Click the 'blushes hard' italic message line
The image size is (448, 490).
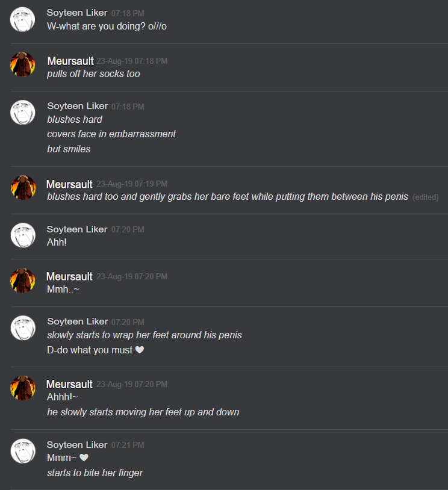coord(75,119)
